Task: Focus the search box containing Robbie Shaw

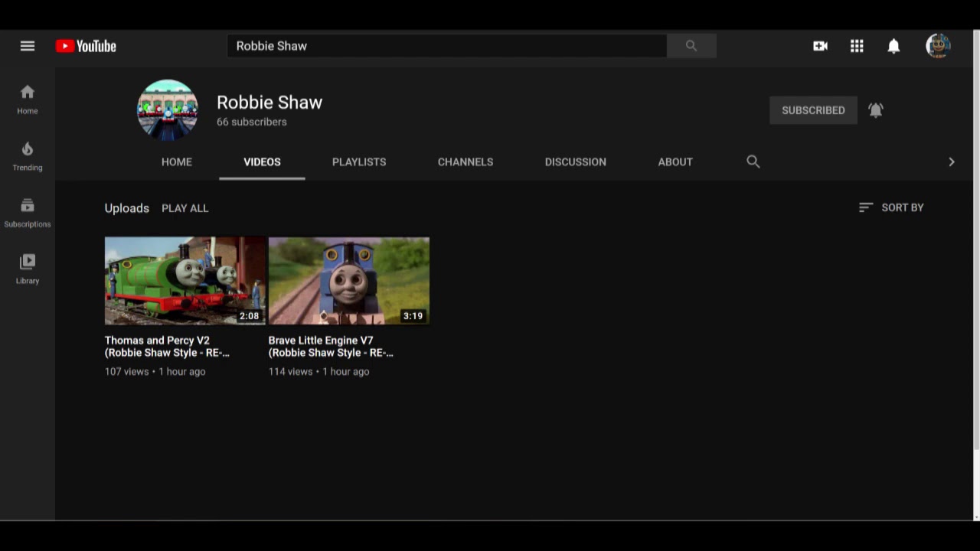Action: pyautogui.click(x=447, y=46)
